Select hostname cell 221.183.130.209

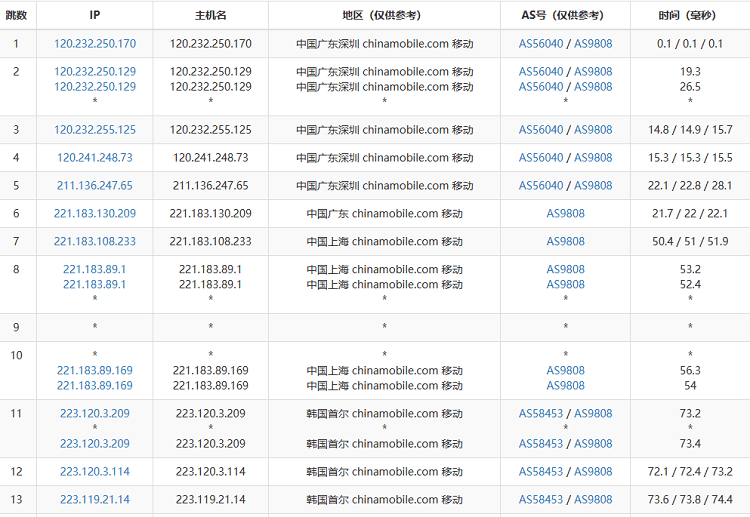pos(210,213)
